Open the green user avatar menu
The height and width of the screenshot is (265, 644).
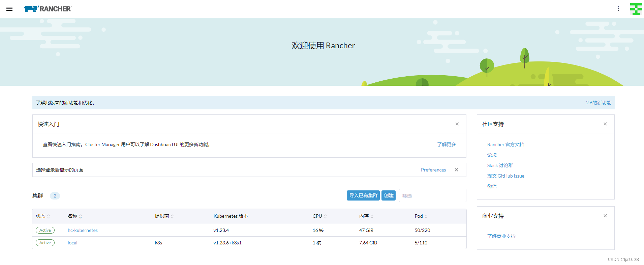[636, 9]
